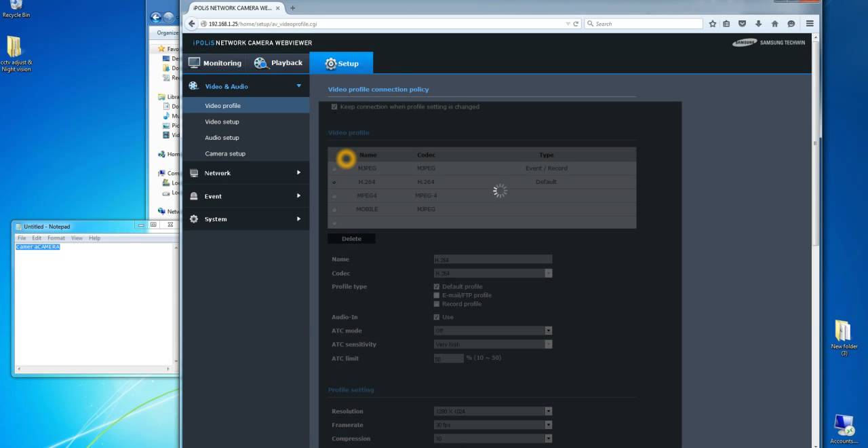Open a new tab with plus icon
The height and width of the screenshot is (448, 868).
[293, 8]
